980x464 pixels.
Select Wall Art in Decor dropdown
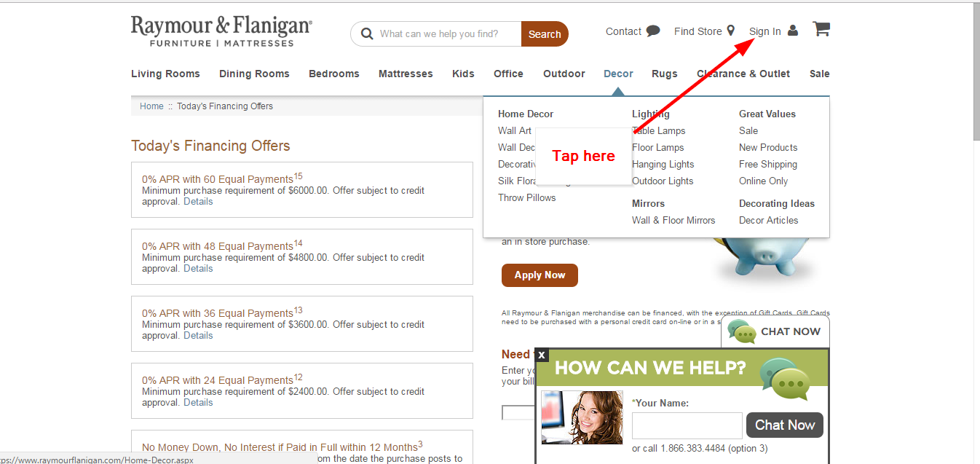515,130
